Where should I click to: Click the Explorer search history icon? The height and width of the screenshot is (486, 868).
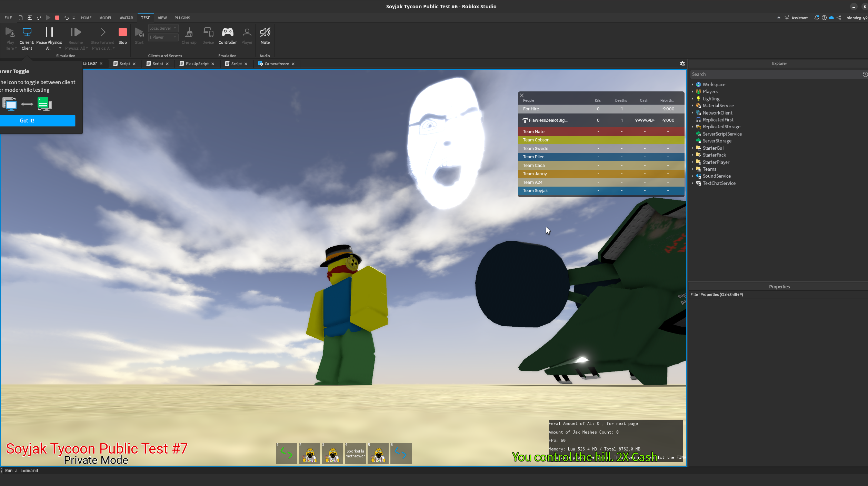(865, 74)
